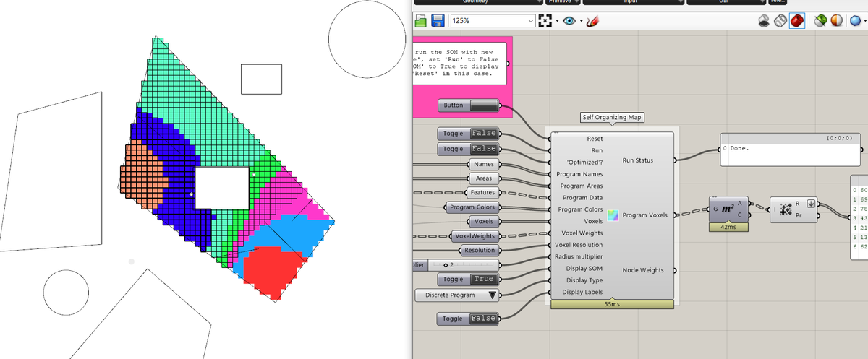Select the large circle in Rhino viewport
This screenshot has height=359, width=868.
[x=367, y=39]
